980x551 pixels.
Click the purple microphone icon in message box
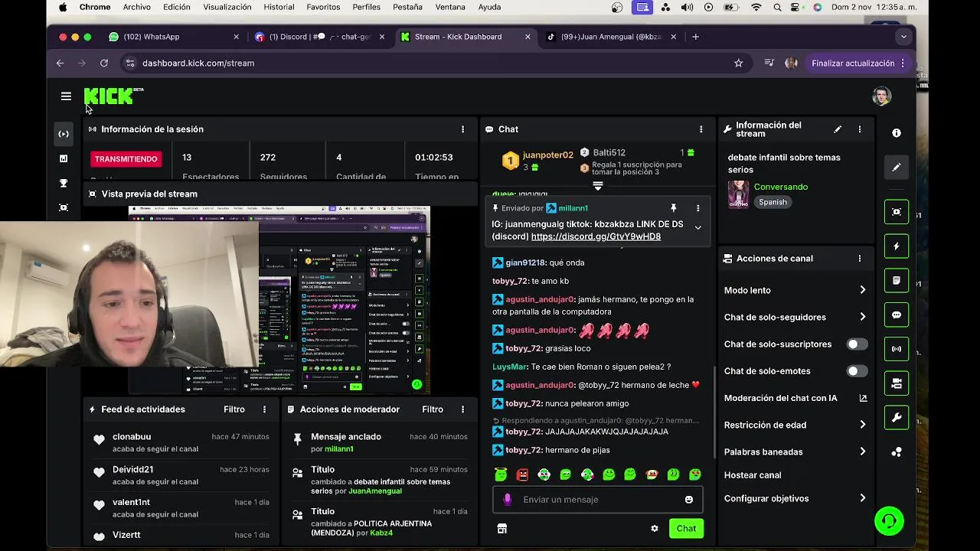click(507, 500)
